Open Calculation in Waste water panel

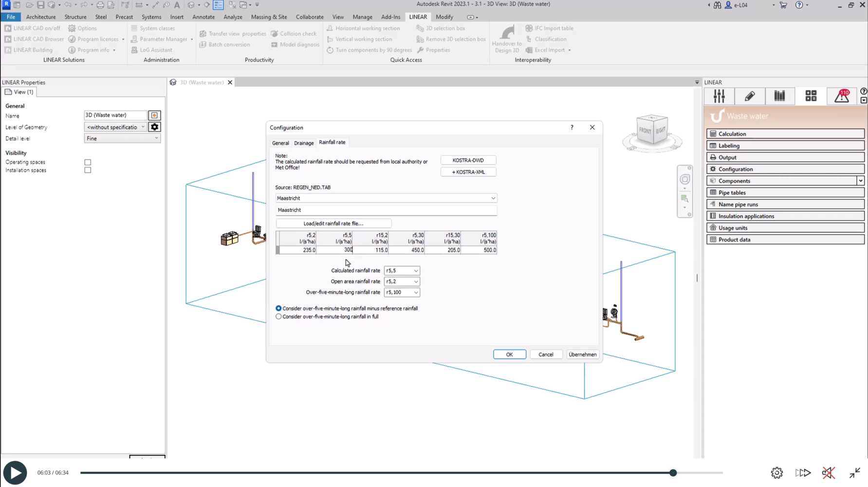click(x=785, y=134)
